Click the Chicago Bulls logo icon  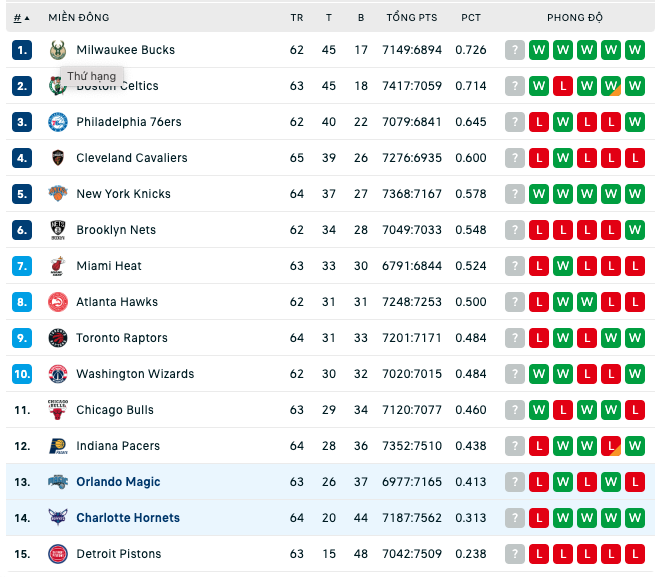coord(58,410)
